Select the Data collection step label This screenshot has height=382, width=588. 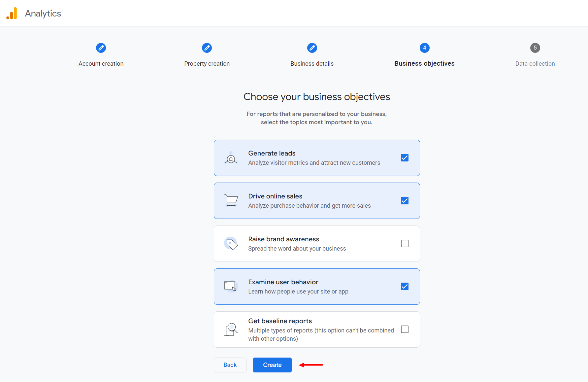click(x=535, y=64)
